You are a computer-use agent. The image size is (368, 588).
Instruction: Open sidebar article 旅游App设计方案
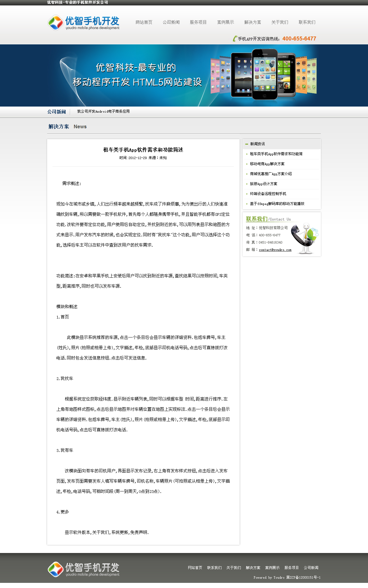point(263,184)
